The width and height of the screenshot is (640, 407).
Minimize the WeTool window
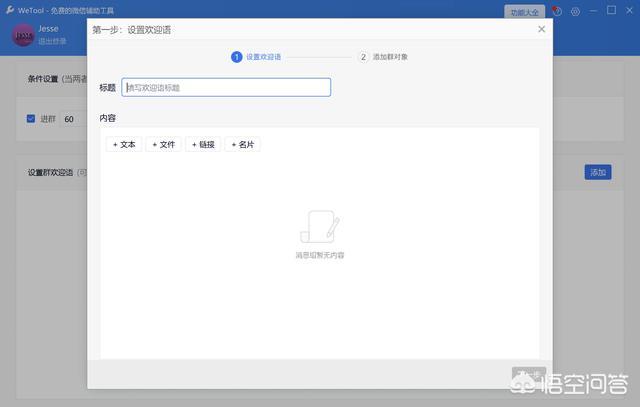[x=594, y=10]
